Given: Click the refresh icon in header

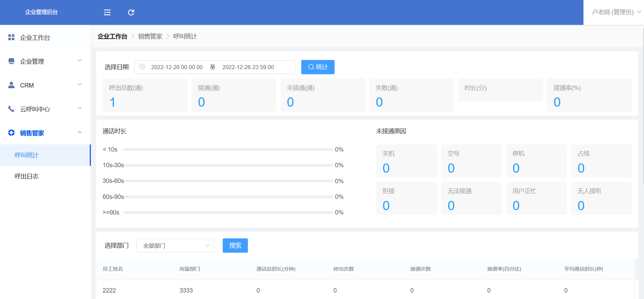Looking at the screenshot, I should 131,13.
